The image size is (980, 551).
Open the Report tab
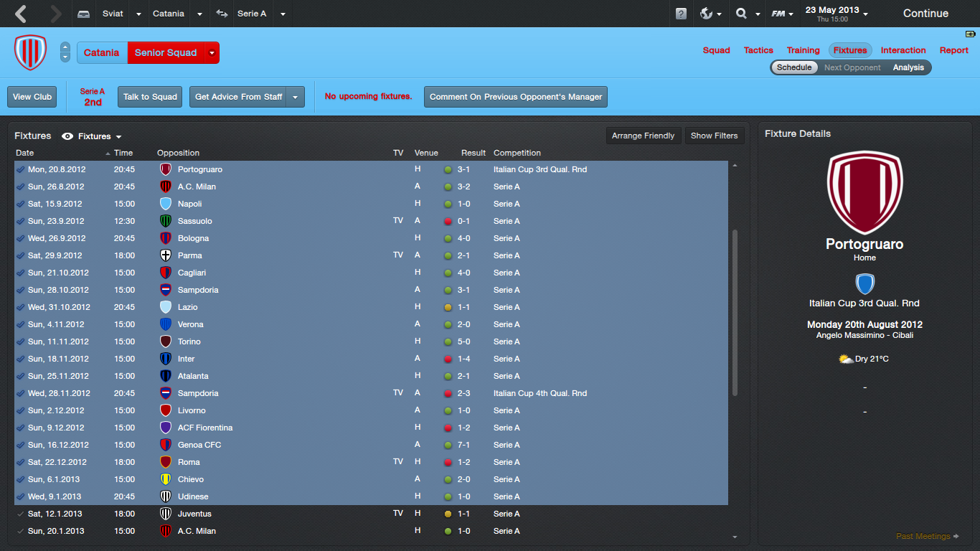[954, 50]
